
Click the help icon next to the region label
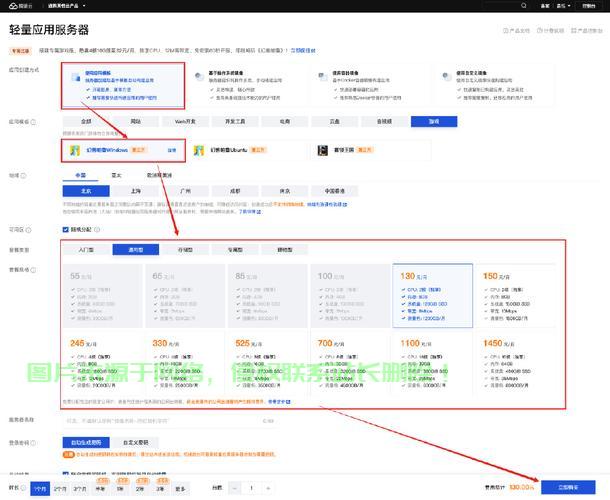(23, 175)
